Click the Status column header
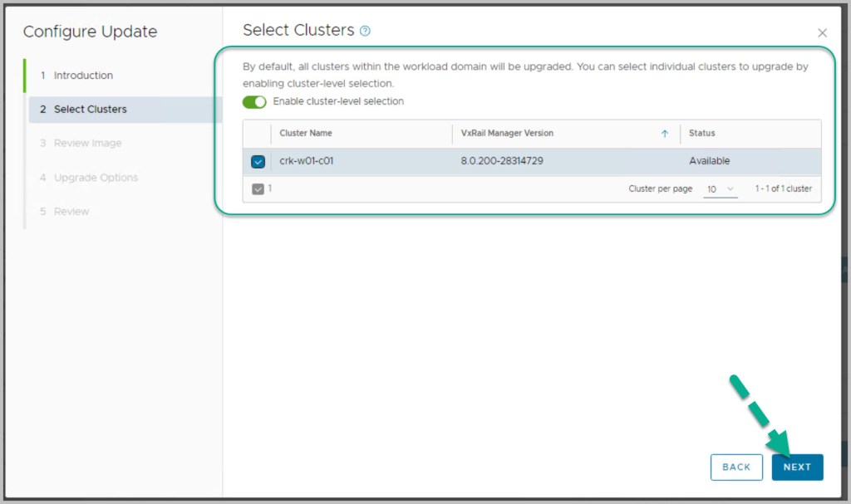Image resolution: width=851 pixels, height=504 pixels. (701, 134)
